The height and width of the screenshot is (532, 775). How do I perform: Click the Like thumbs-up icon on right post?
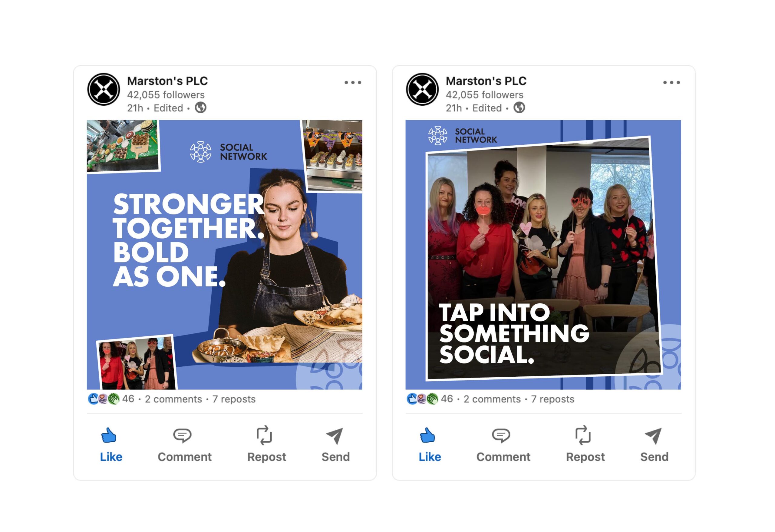(x=427, y=435)
